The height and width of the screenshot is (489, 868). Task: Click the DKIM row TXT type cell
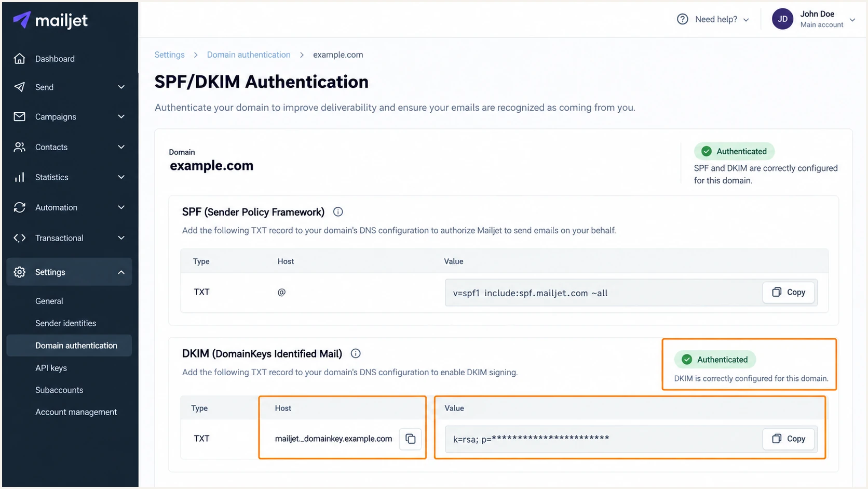click(x=201, y=439)
